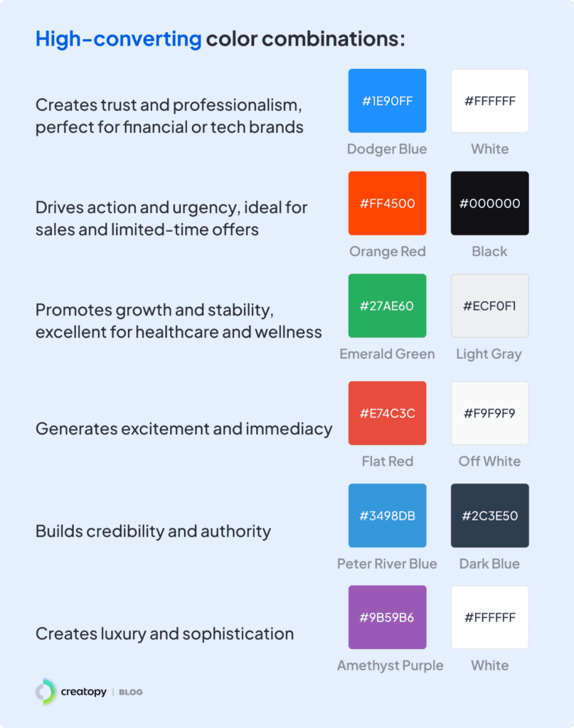Click the "High-converting" blue heading text

coord(118,39)
